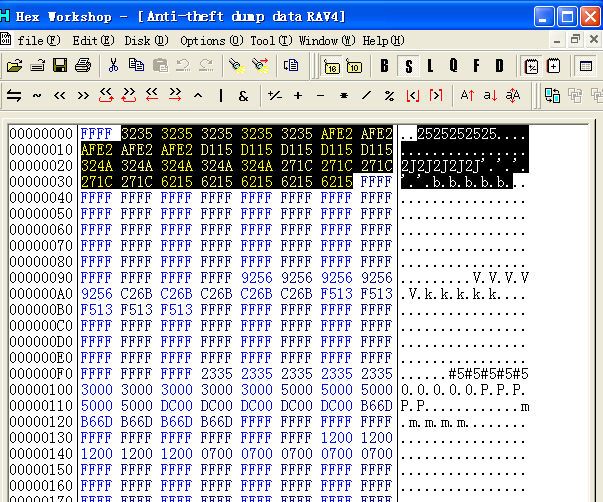
Task: Open the Disk(D) menu
Action: click(147, 40)
